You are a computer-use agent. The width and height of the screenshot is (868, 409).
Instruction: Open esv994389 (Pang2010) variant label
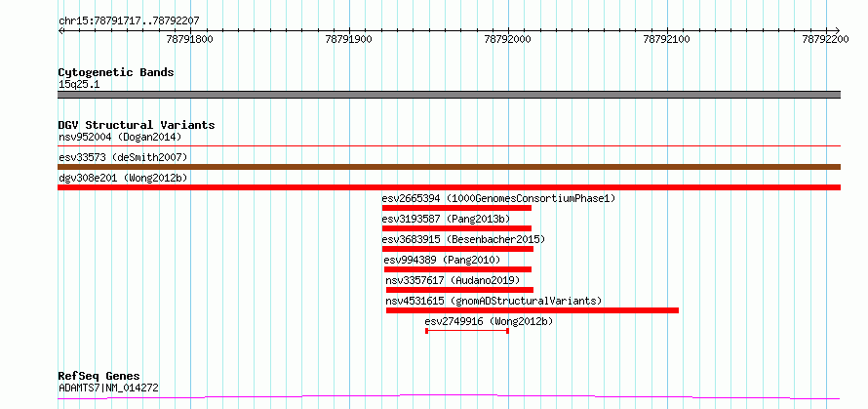coord(443,260)
